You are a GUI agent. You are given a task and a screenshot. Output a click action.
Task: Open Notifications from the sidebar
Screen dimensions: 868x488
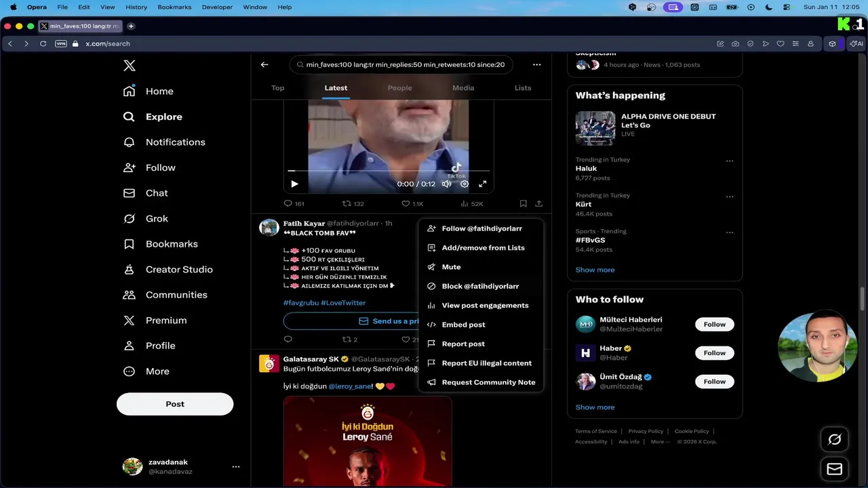tap(164, 142)
